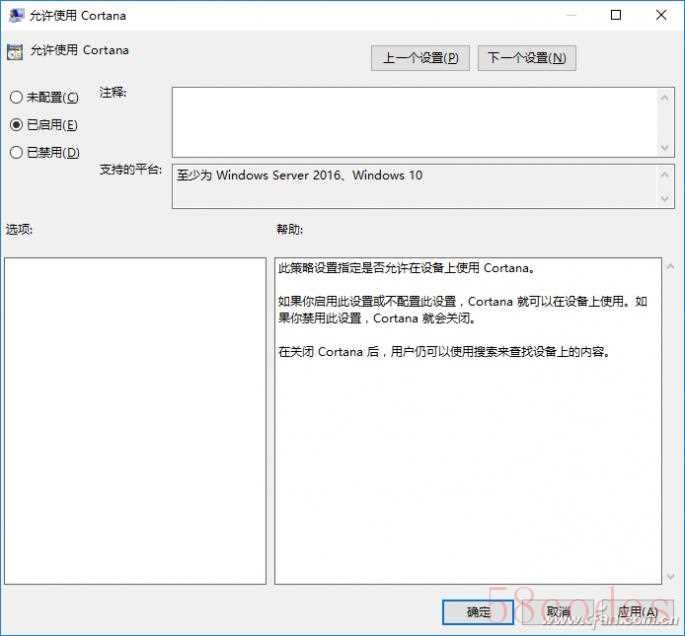Apply changes with 应用(A) button
The height and width of the screenshot is (636, 685).
point(637,612)
